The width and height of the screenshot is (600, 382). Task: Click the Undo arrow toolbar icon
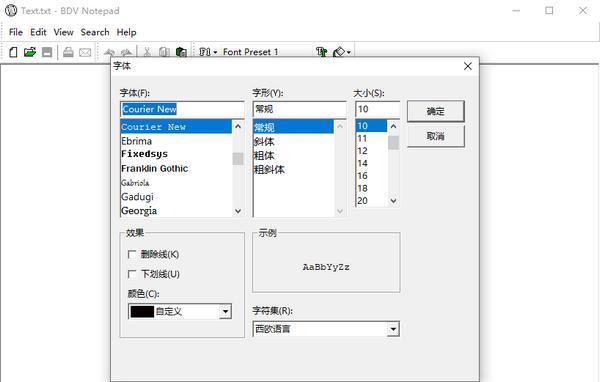110,52
